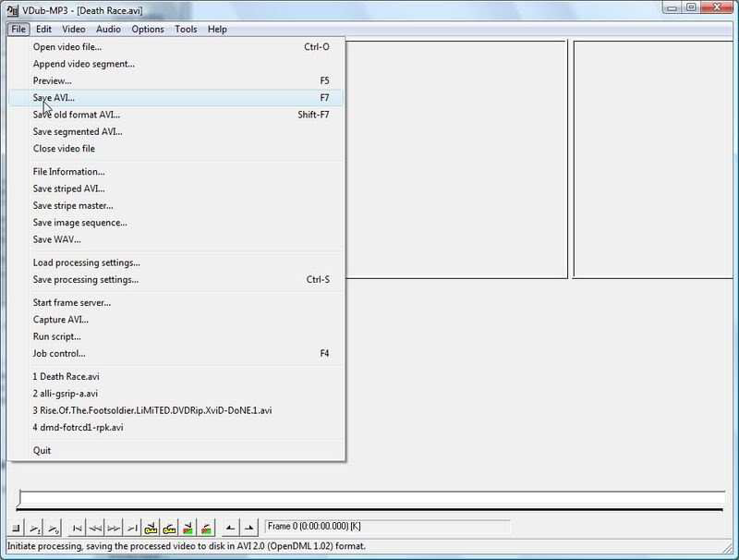Choose the Preview menu entry
The height and width of the screenshot is (560, 739).
(x=176, y=80)
